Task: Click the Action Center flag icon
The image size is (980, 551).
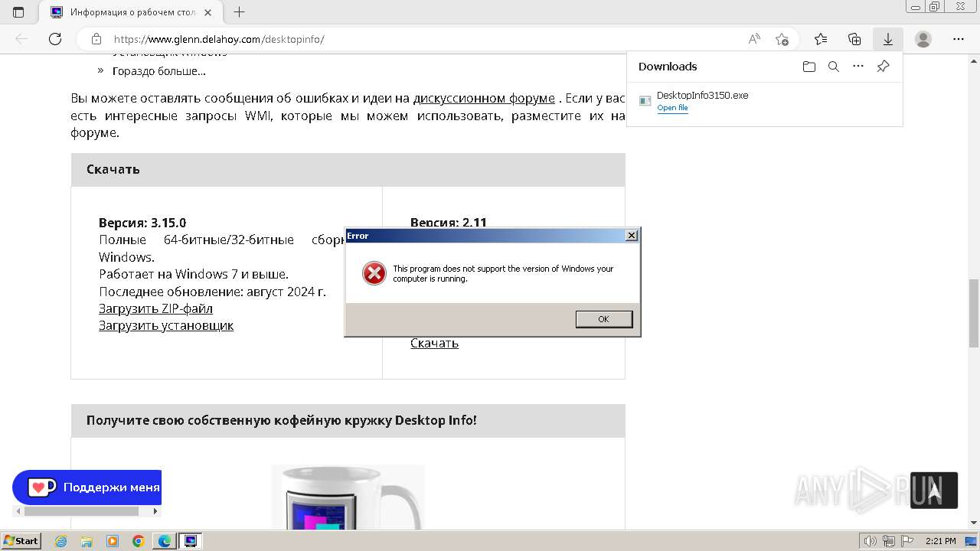Action: tap(906, 541)
